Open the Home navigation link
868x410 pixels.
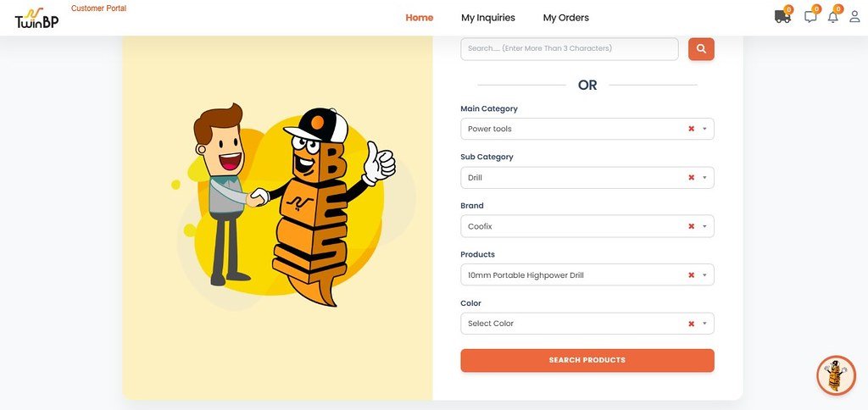[419, 18]
